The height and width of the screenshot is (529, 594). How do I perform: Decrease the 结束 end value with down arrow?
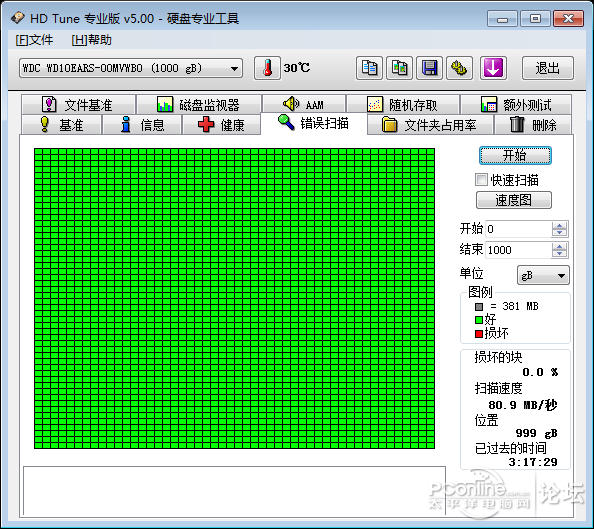point(559,254)
